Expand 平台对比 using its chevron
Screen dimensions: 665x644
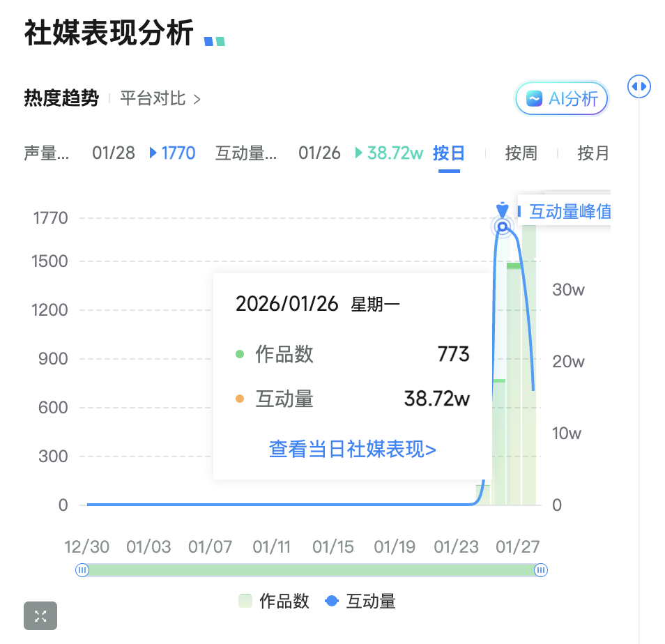click(199, 98)
